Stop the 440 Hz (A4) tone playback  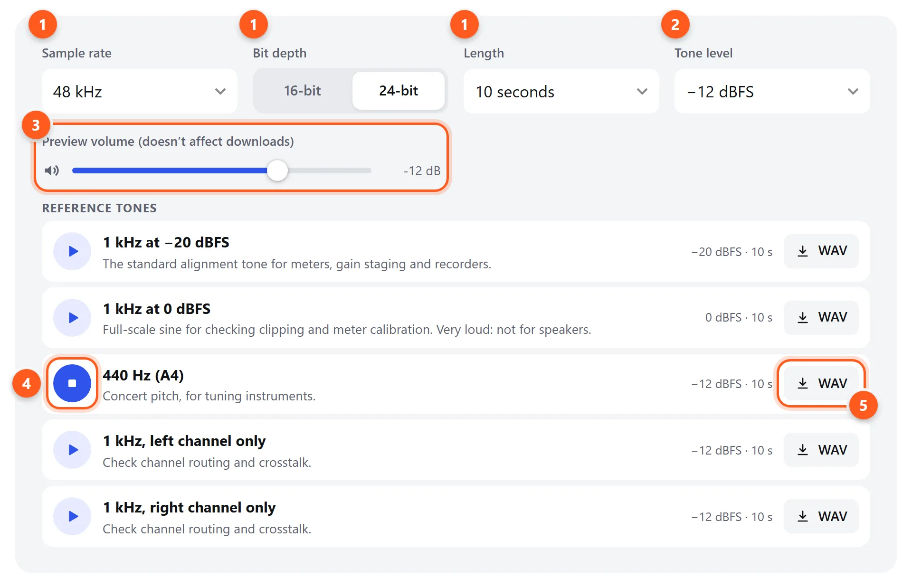click(x=72, y=383)
